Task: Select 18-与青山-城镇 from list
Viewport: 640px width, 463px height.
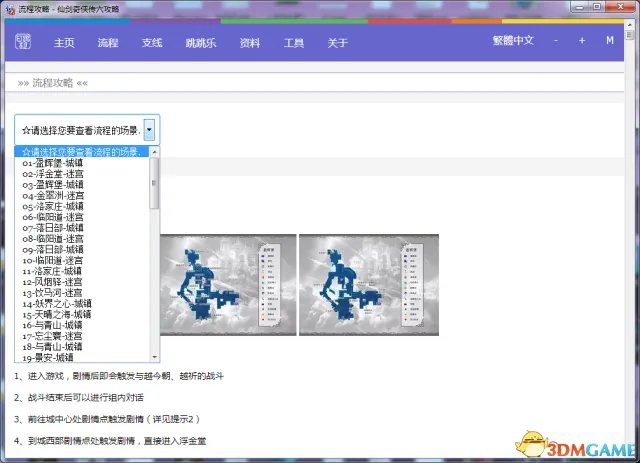Action: click(x=82, y=347)
